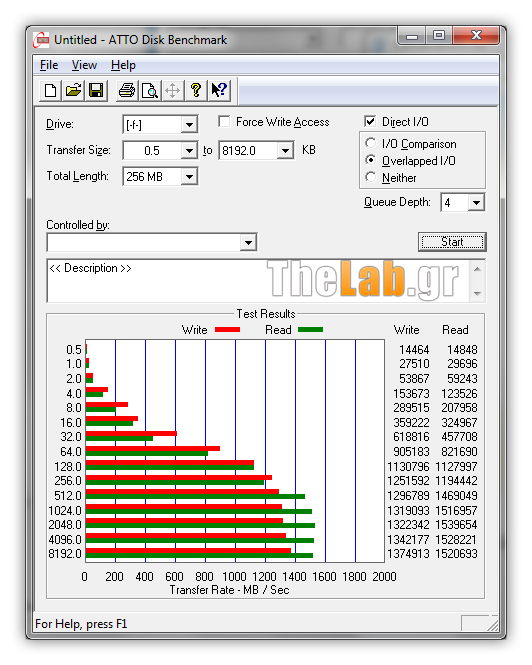Click the 1024.0 transfer size row label
The width and height of the screenshot is (532, 665).
click(64, 511)
